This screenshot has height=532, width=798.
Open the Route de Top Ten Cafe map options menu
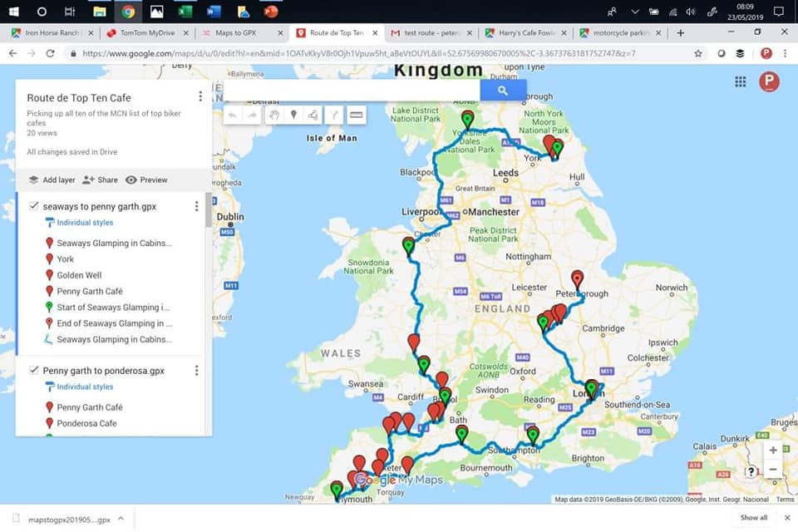[200, 97]
